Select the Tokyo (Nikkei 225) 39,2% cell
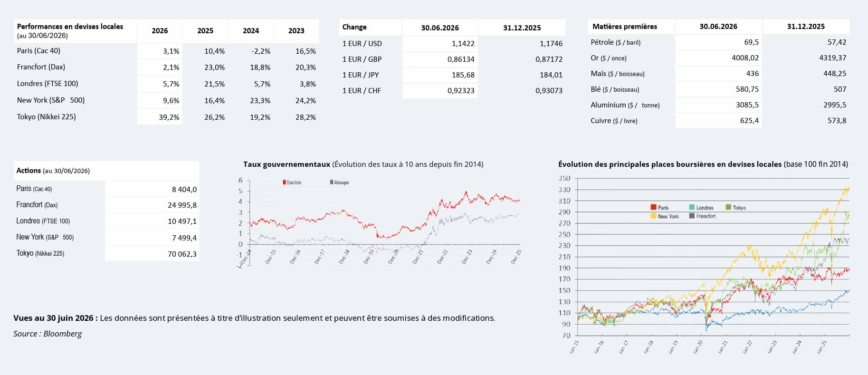Image resolution: width=868 pixels, height=375 pixels. (x=160, y=117)
